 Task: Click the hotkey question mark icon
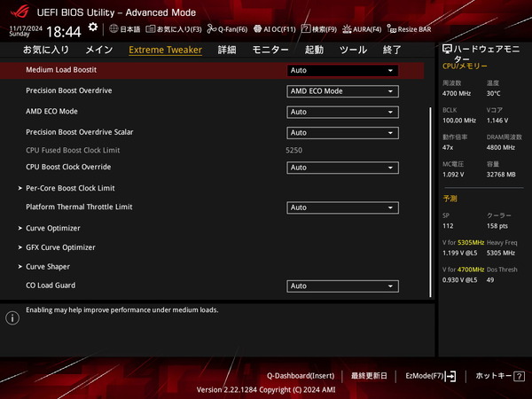(519, 376)
